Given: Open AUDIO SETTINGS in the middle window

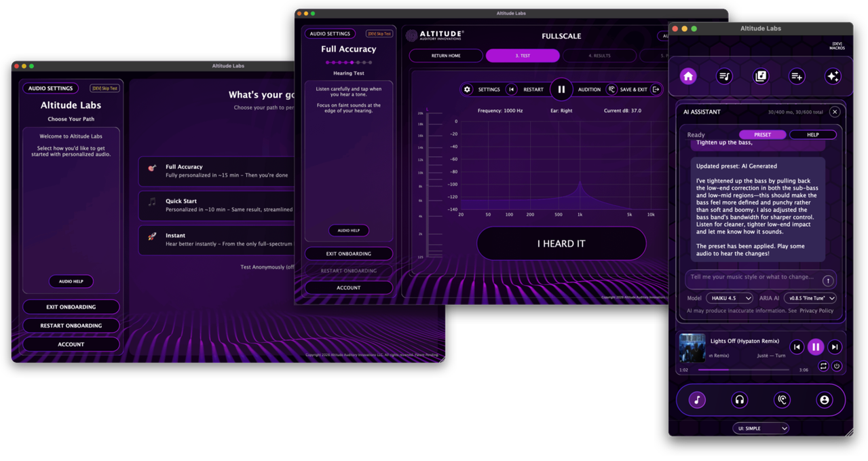Looking at the screenshot, I should [330, 33].
